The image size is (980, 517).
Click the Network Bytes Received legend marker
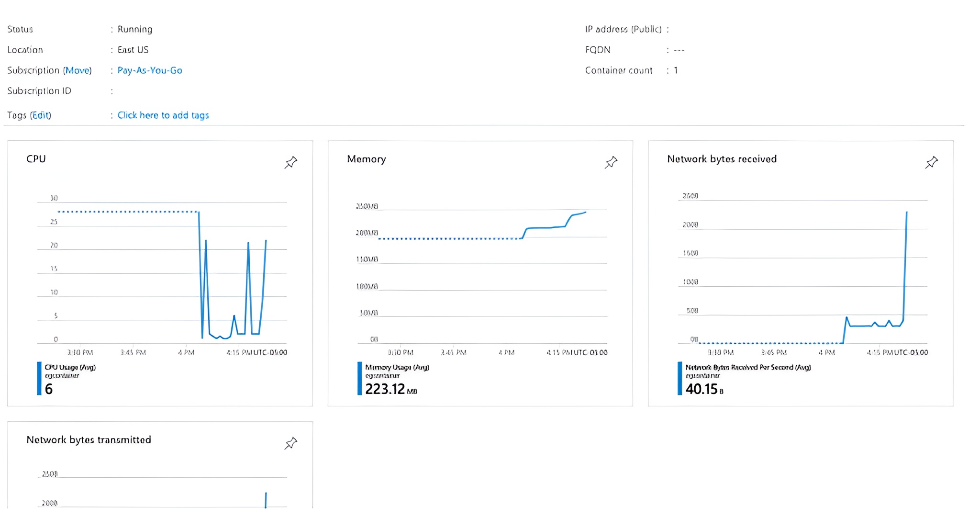point(679,378)
